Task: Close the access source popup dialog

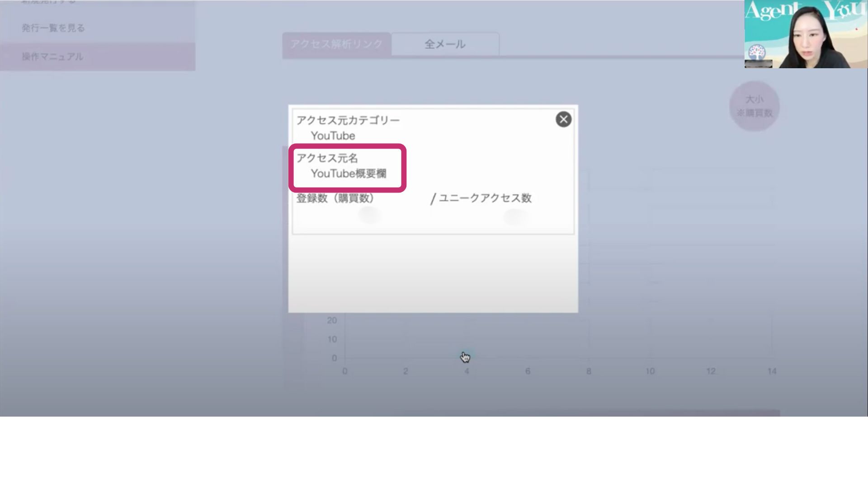Action: tap(563, 119)
